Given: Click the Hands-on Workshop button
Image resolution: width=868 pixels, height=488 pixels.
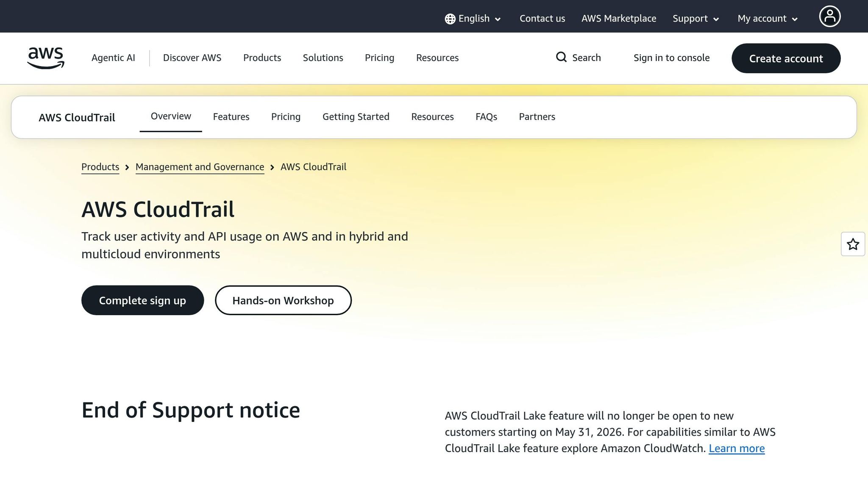Looking at the screenshot, I should click(283, 300).
